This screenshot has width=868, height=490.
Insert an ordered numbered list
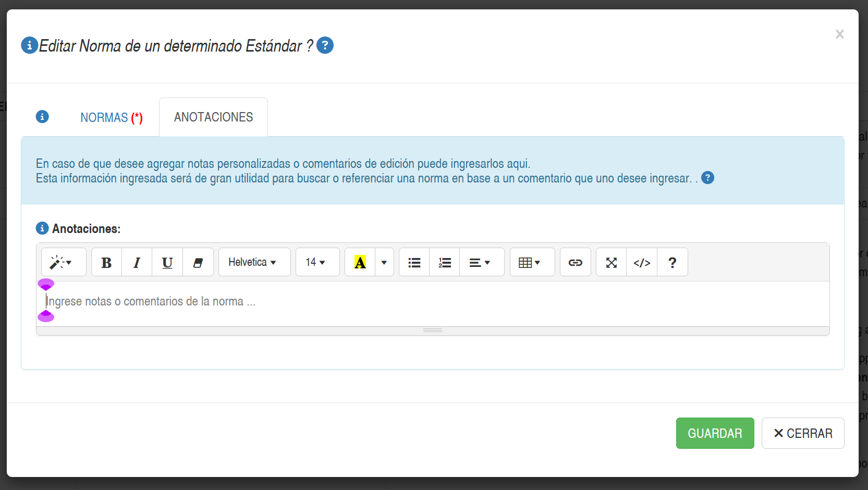(444, 262)
